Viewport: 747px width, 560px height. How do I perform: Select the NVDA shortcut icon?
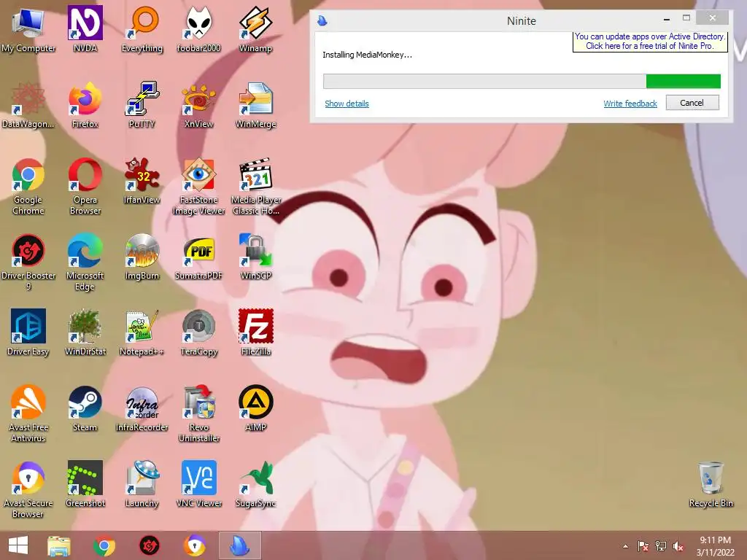pos(85,30)
